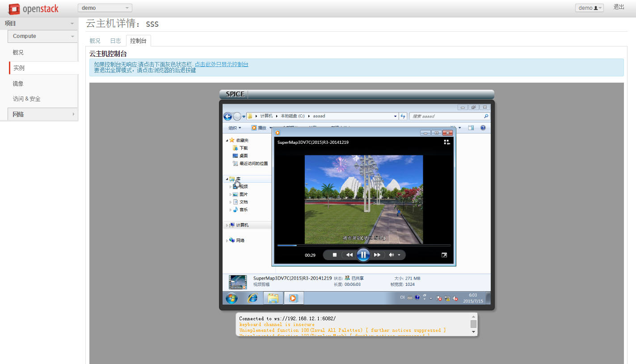Launch Internet Explorer from taskbar
The height and width of the screenshot is (364, 636).
253,298
